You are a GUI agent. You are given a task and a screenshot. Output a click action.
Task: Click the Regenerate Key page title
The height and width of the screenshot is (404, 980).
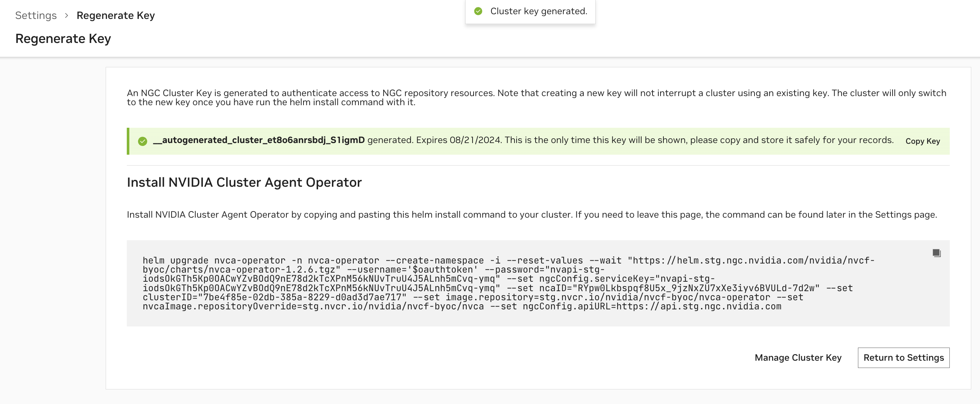[63, 39]
